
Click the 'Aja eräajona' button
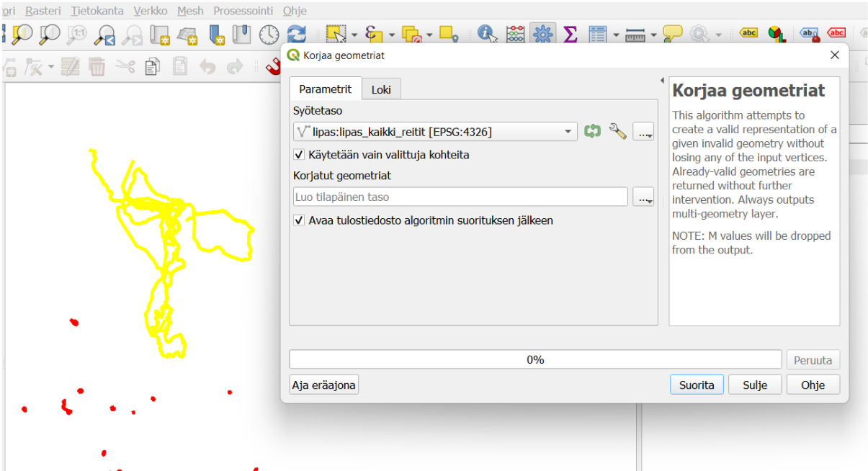(x=323, y=385)
